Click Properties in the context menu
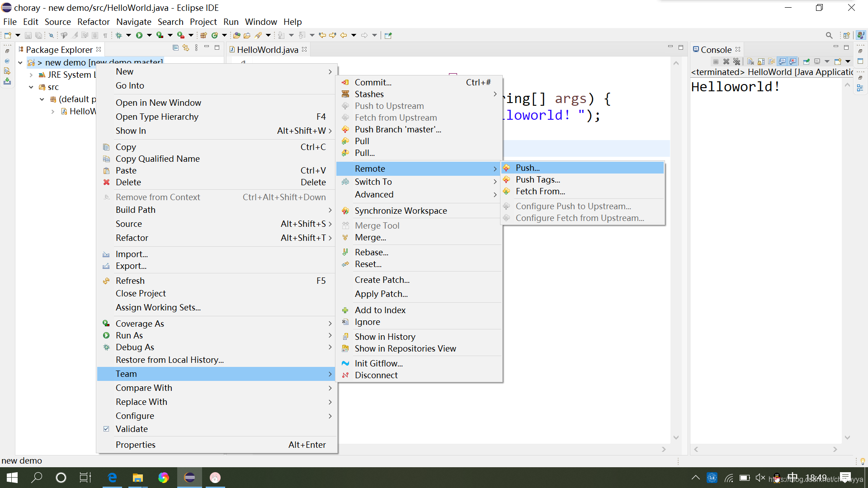This screenshot has width=868, height=488. [x=217, y=445]
